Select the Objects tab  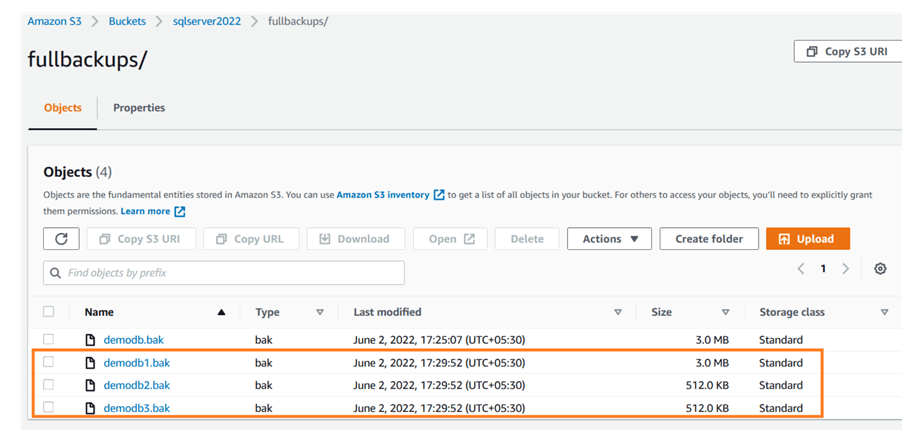(x=63, y=108)
